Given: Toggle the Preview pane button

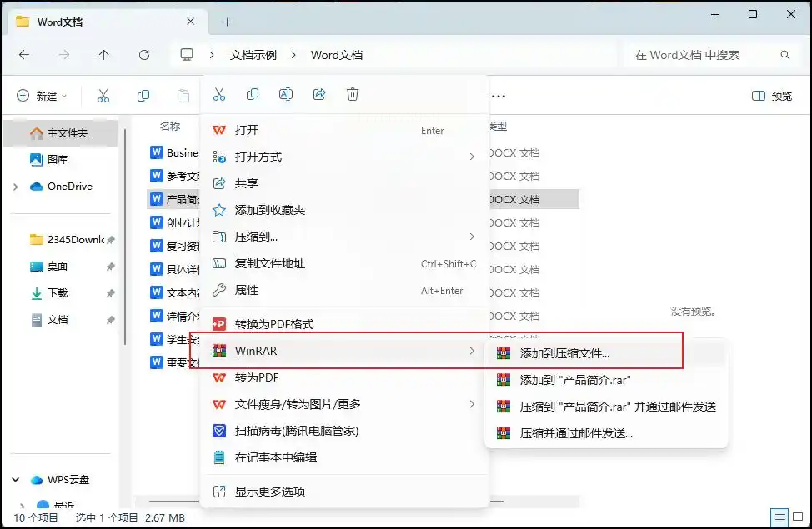Looking at the screenshot, I should point(772,96).
